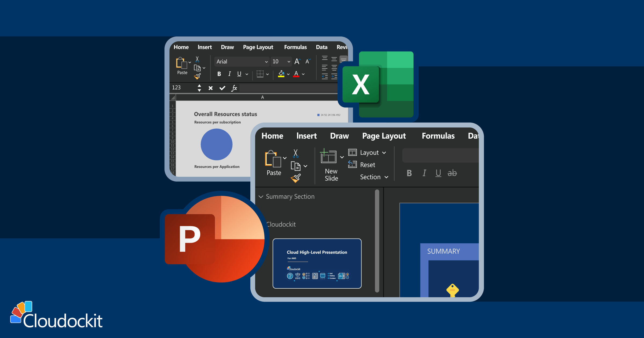The height and width of the screenshot is (338, 644).
Task: Open the underline style dropdown in Excel
Action: tap(247, 74)
